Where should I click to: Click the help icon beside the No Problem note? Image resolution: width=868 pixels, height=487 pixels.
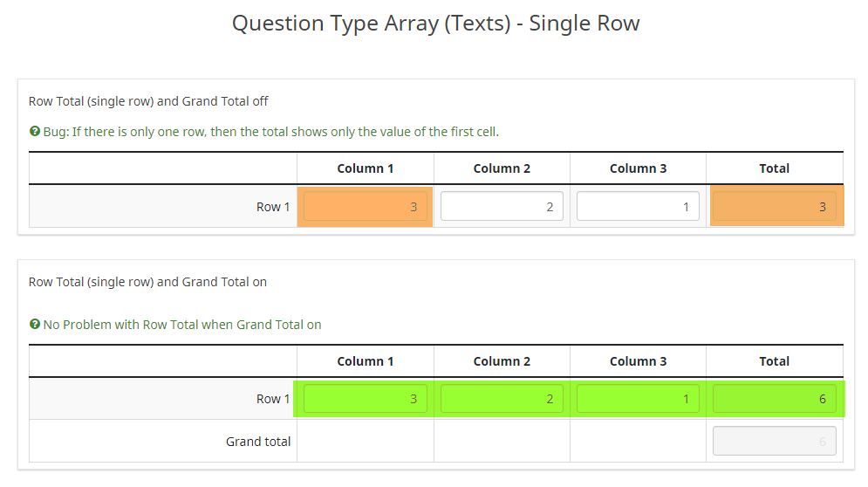click(x=35, y=325)
